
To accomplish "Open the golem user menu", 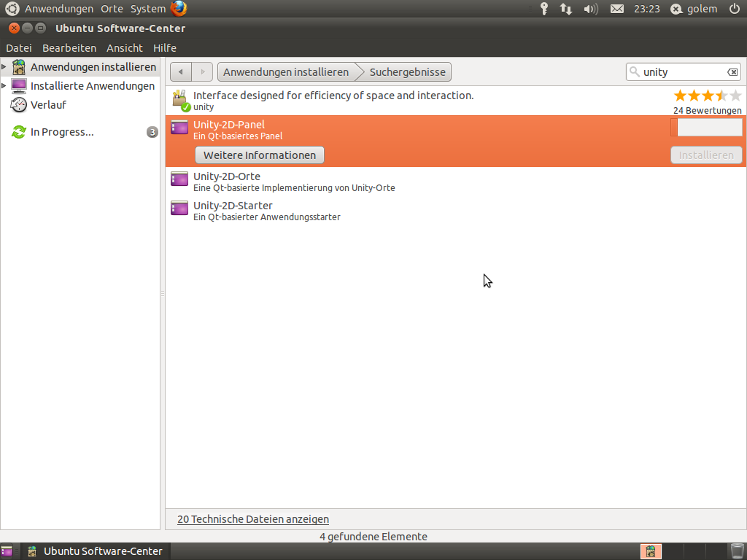I will [695, 9].
